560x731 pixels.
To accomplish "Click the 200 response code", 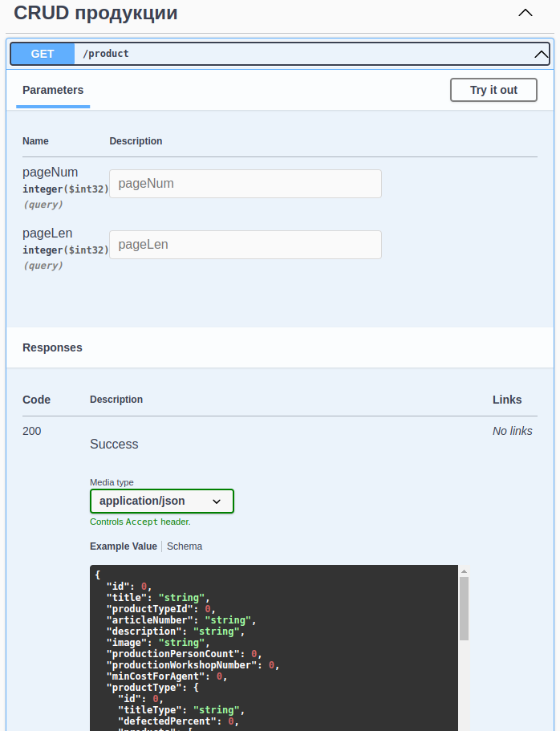I will coord(32,431).
